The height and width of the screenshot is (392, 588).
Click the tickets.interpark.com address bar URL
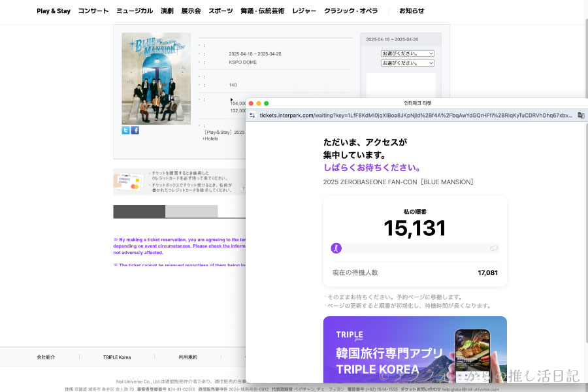coord(416,116)
